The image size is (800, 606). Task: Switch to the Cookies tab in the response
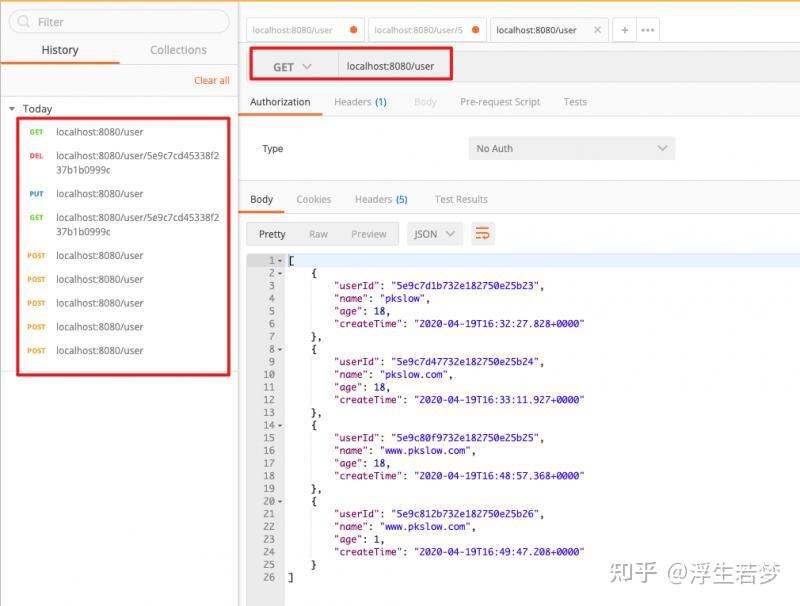coord(313,198)
